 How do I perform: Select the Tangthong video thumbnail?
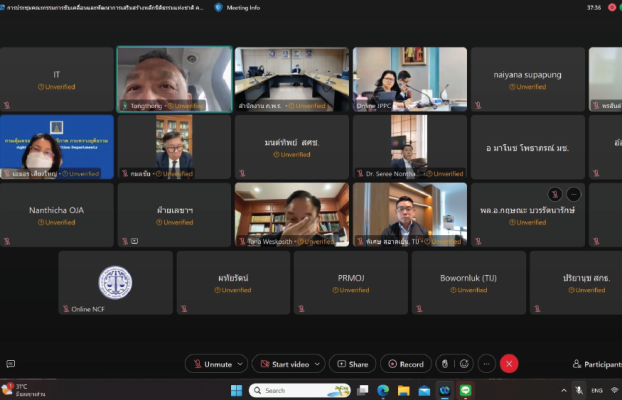(174, 78)
